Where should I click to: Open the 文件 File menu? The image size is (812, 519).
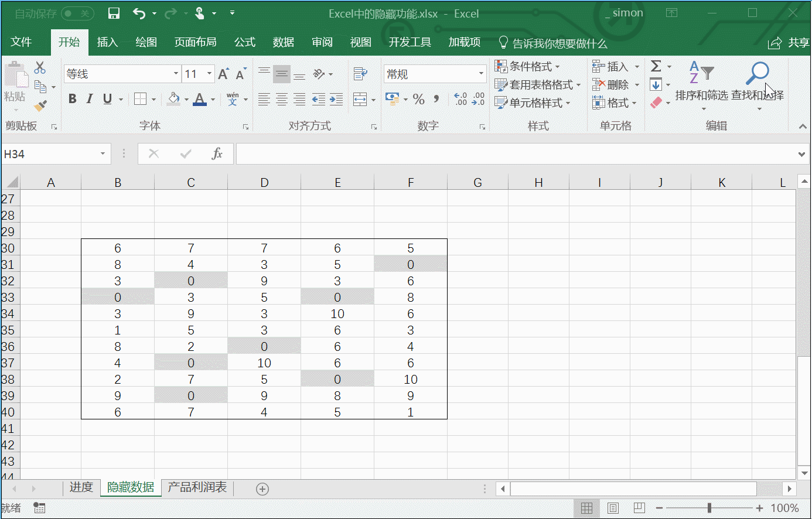[x=21, y=42]
